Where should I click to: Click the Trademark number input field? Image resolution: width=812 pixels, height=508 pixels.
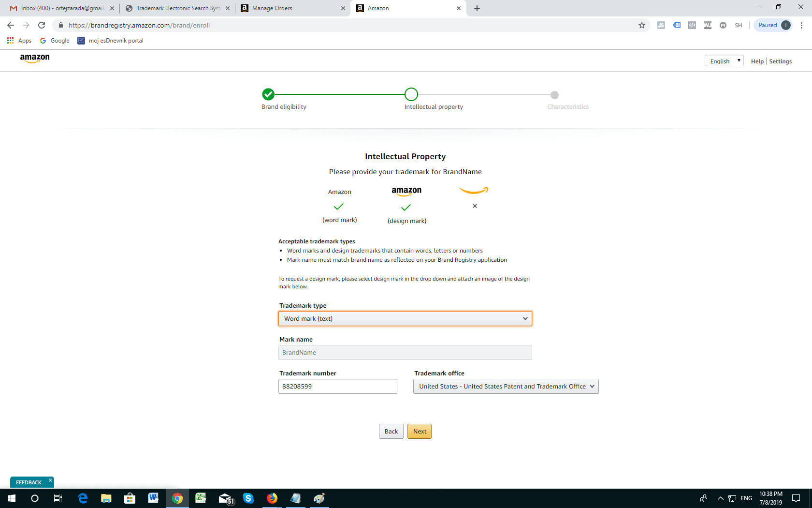(x=338, y=387)
